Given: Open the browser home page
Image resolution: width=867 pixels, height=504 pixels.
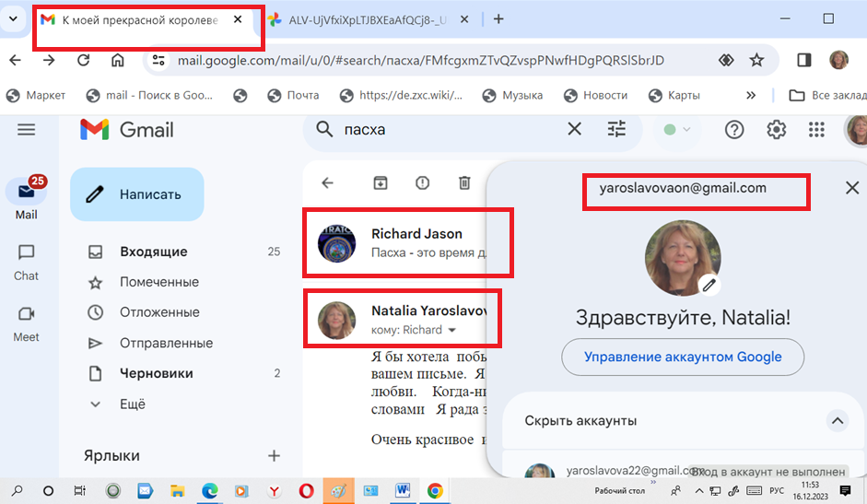Looking at the screenshot, I should pyautogui.click(x=118, y=60).
